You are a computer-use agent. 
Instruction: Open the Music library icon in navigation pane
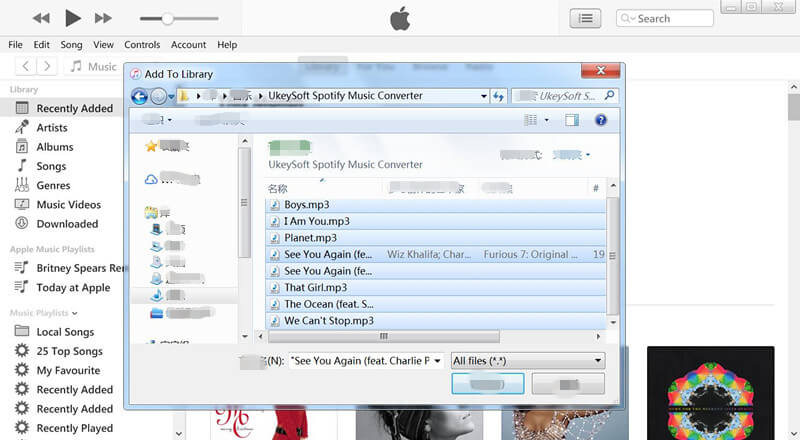[157, 295]
